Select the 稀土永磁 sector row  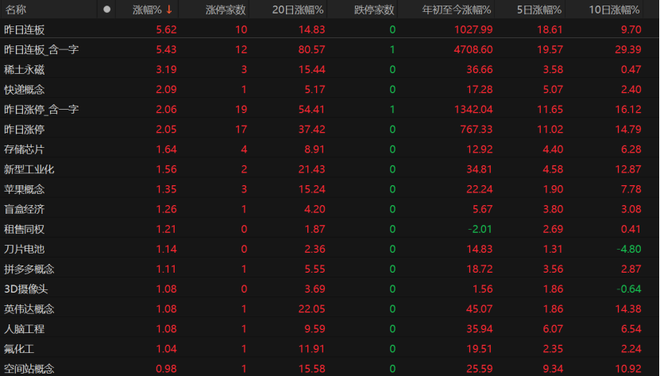coord(329,69)
